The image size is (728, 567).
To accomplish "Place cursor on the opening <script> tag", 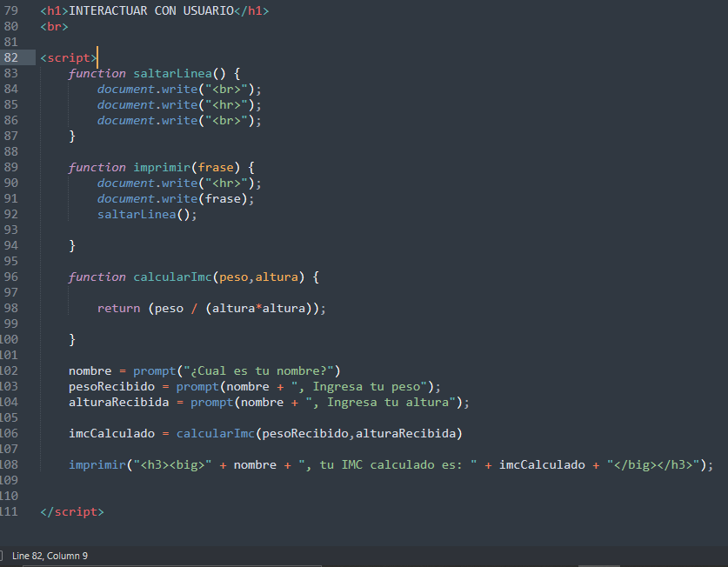I will (69, 58).
